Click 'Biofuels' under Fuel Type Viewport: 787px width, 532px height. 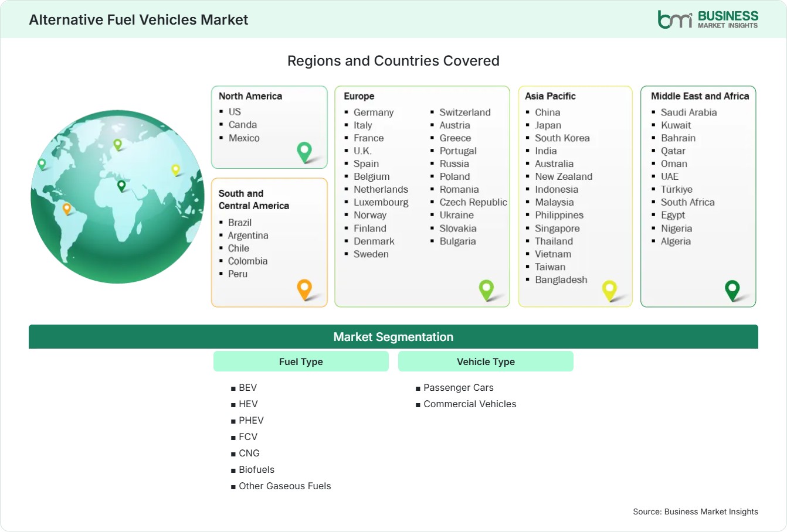[x=257, y=470]
